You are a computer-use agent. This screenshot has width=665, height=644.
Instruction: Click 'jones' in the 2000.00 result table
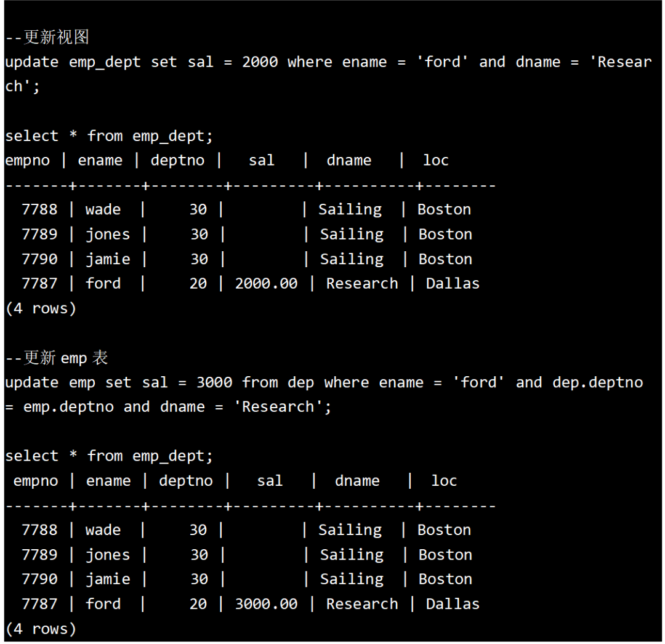tap(108, 235)
